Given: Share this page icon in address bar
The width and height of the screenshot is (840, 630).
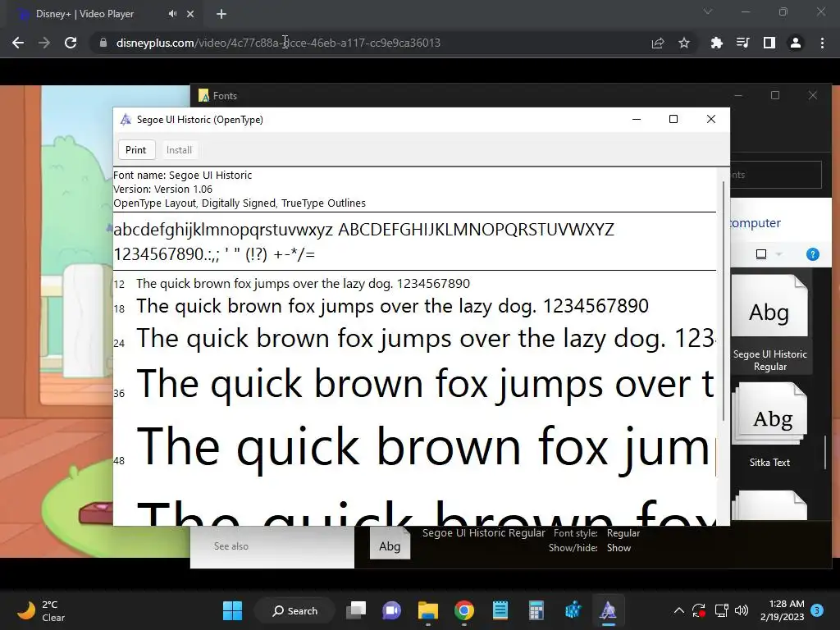Looking at the screenshot, I should [658, 43].
